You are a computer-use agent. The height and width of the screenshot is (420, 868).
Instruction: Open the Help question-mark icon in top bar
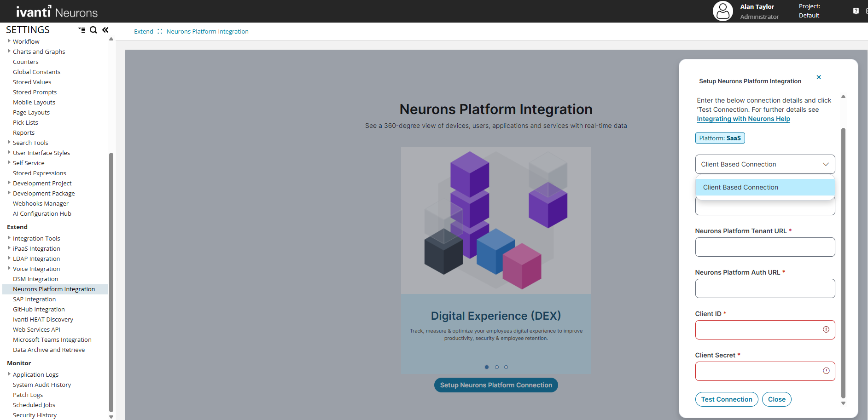point(856,11)
